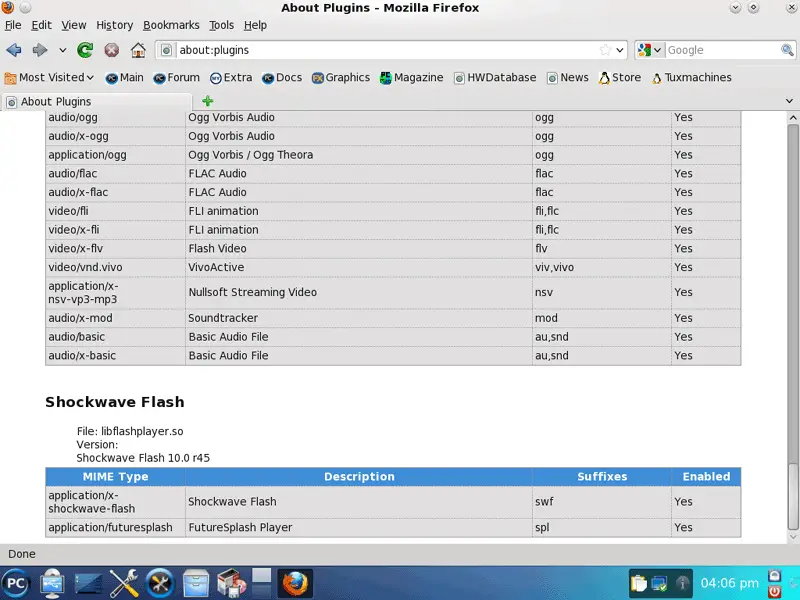Click the 04:06 pm clock

tap(729, 583)
